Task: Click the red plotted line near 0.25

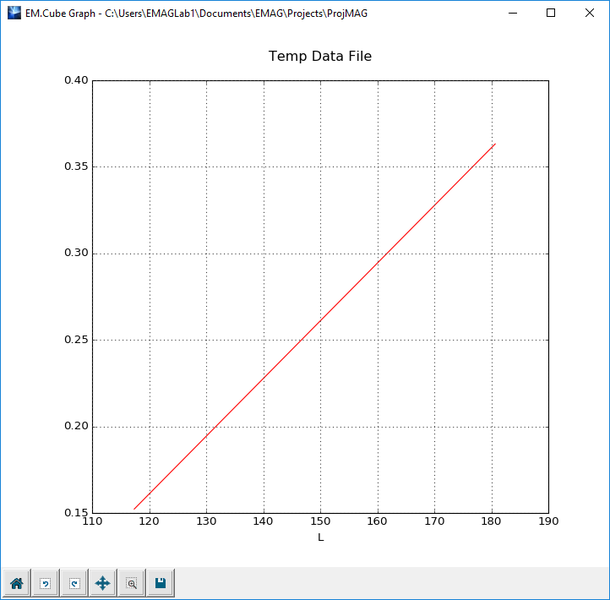Action: tap(301, 340)
